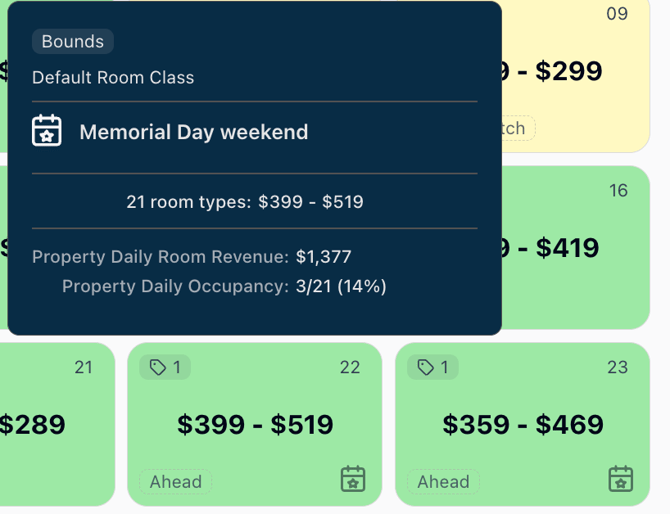This screenshot has width=670, height=514.
Task: Click the tag icon on day 23
Action: (x=426, y=367)
